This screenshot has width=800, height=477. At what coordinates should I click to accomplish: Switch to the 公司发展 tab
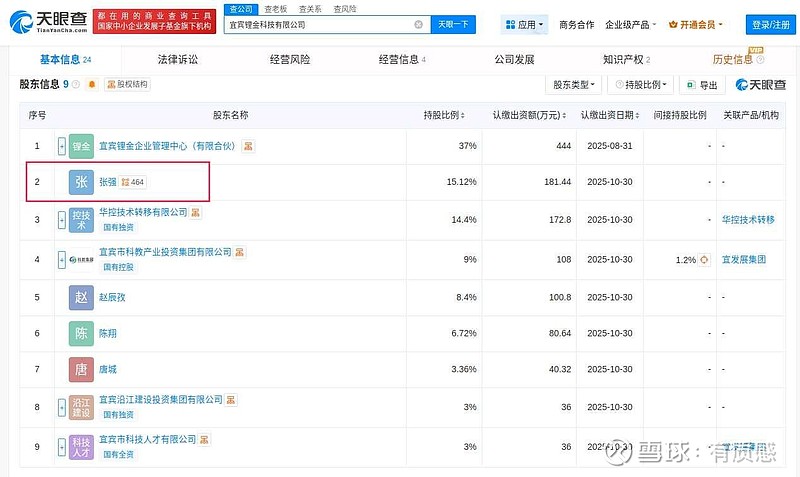514,60
